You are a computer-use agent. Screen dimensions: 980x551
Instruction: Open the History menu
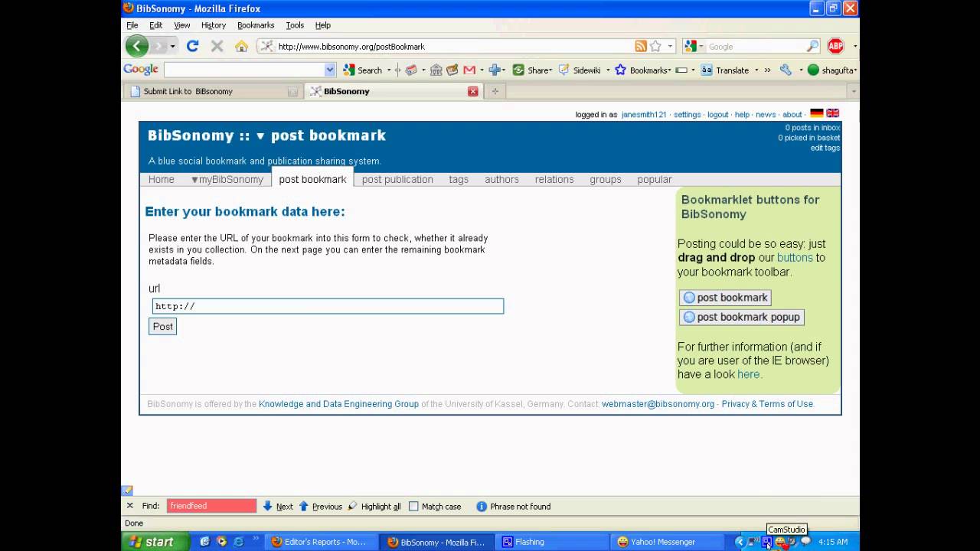pyautogui.click(x=214, y=25)
